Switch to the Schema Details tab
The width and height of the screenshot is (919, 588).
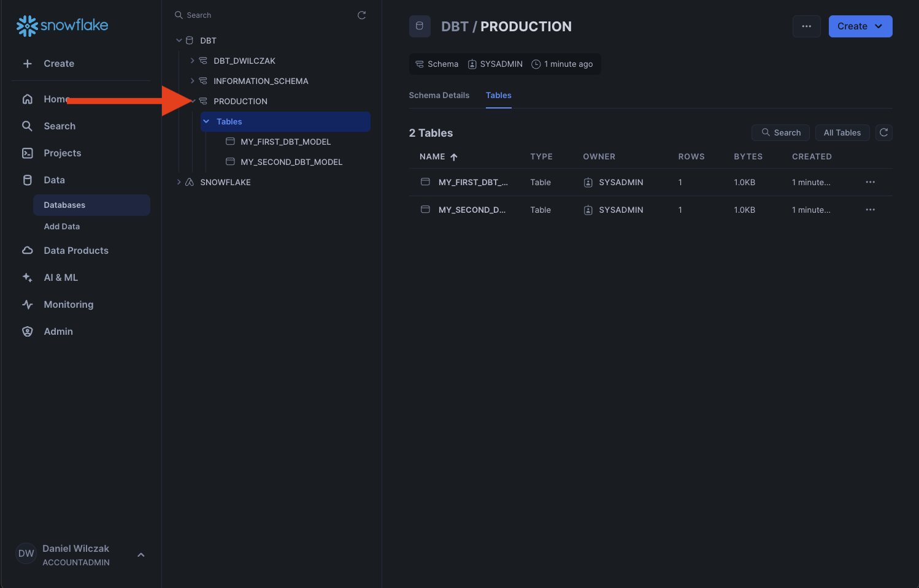(x=439, y=95)
